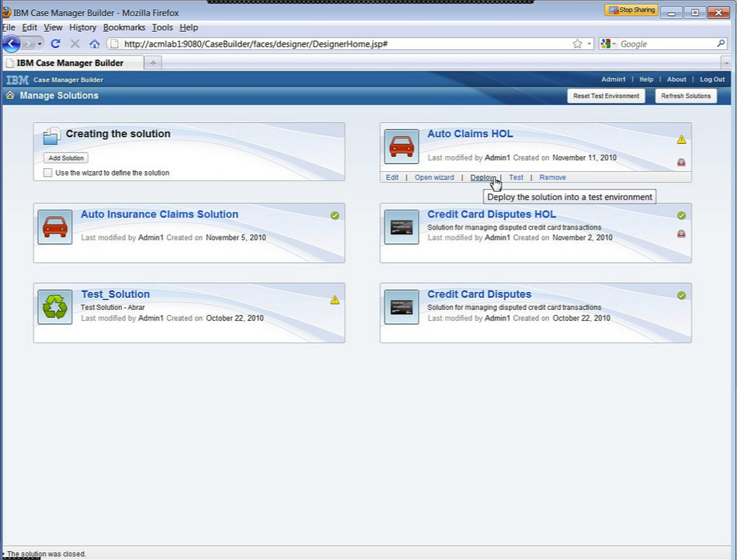Click the green checkmark on Credit Card Disputes
737x560 pixels.
coord(681,294)
